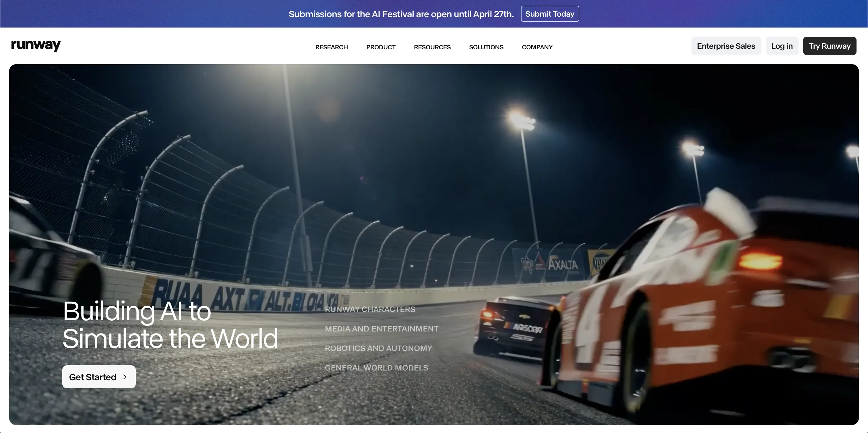
Task: Click the runway logo
Action: (36, 45)
